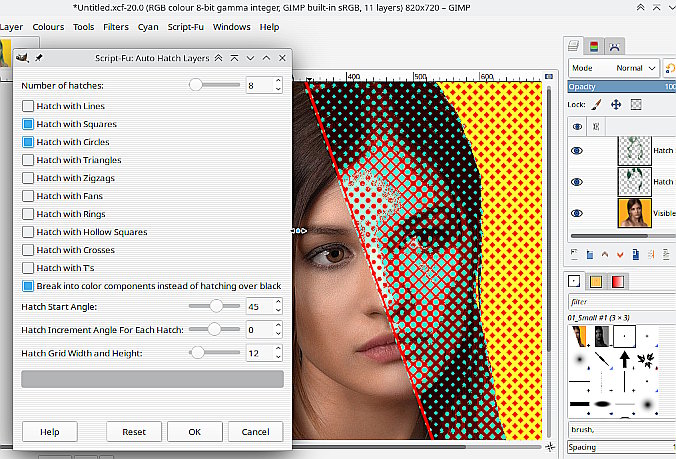Viewport: 676px width, 459px height.
Task: Click the navigation cross icon at the canvas corner
Action: (x=550, y=447)
